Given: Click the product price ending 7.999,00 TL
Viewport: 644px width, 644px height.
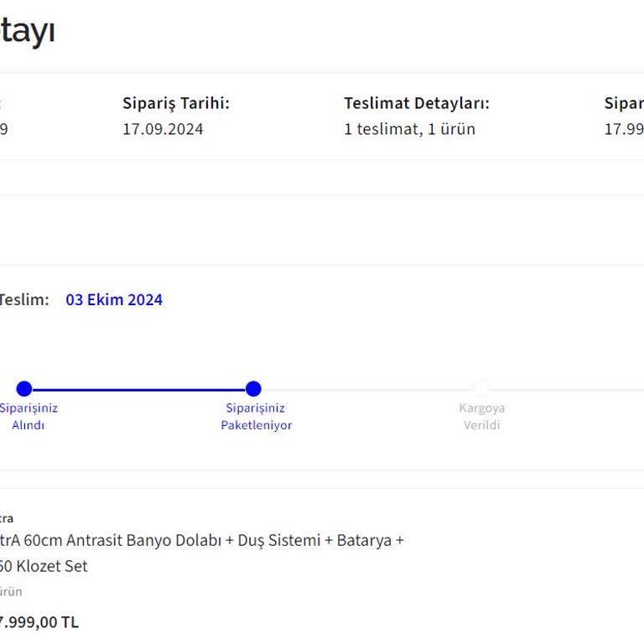Looking at the screenshot, I should click(x=39, y=622).
